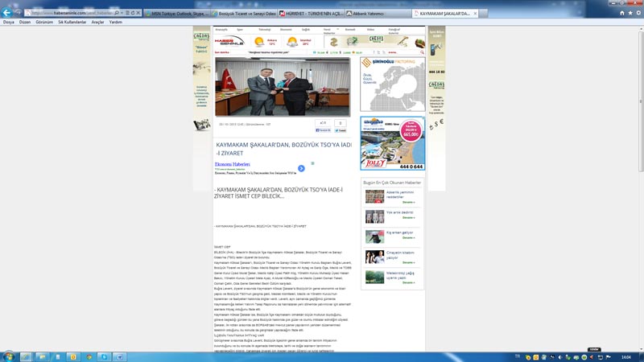
Task: Click the Şirinoğlu Factoring banner ad
Action: 393,84
